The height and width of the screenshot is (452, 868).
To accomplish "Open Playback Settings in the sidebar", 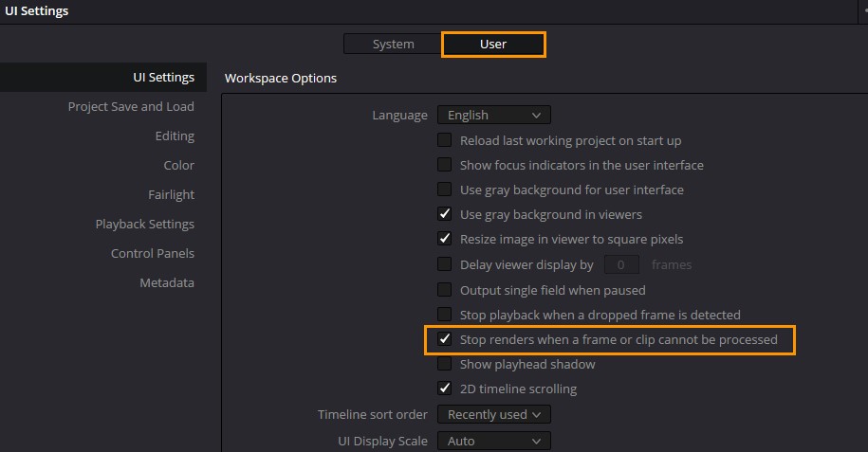I will [144, 224].
